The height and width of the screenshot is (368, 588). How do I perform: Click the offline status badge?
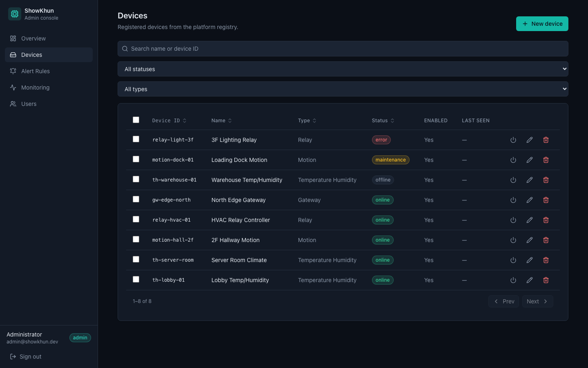coord(383,180)
